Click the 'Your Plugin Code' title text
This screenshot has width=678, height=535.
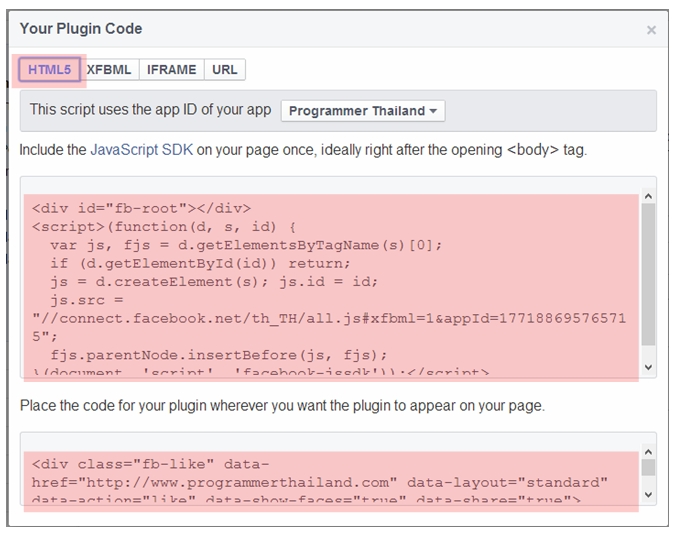[x=81, y=29]
